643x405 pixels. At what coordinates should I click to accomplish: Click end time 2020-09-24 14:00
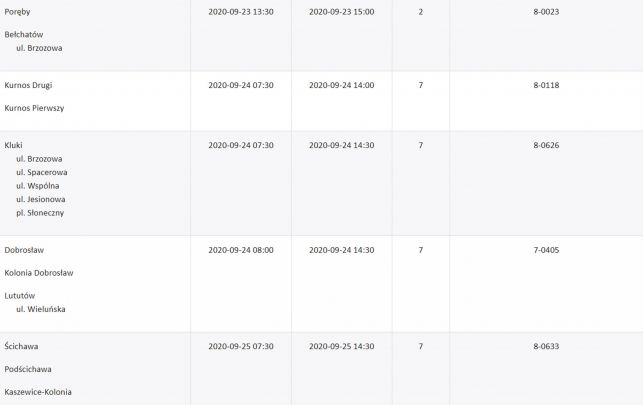(341, 86)
